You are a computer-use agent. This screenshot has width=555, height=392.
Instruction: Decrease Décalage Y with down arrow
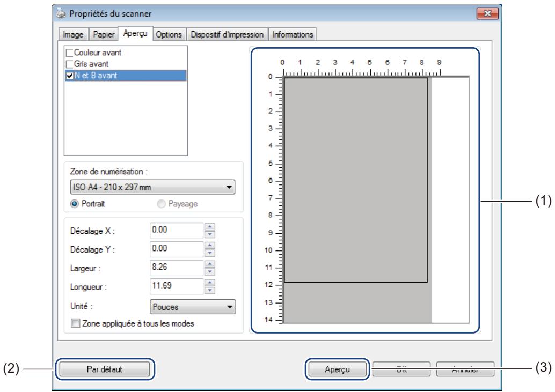(x=210, y=253)
